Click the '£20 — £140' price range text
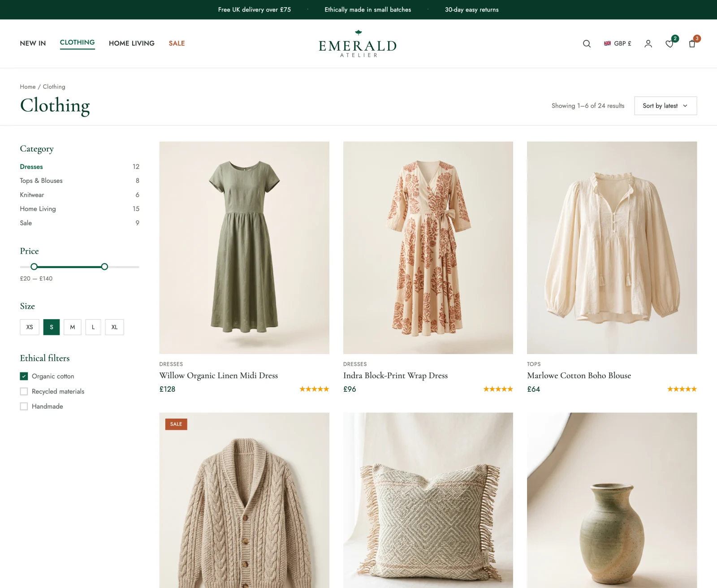 pos(36,278)
